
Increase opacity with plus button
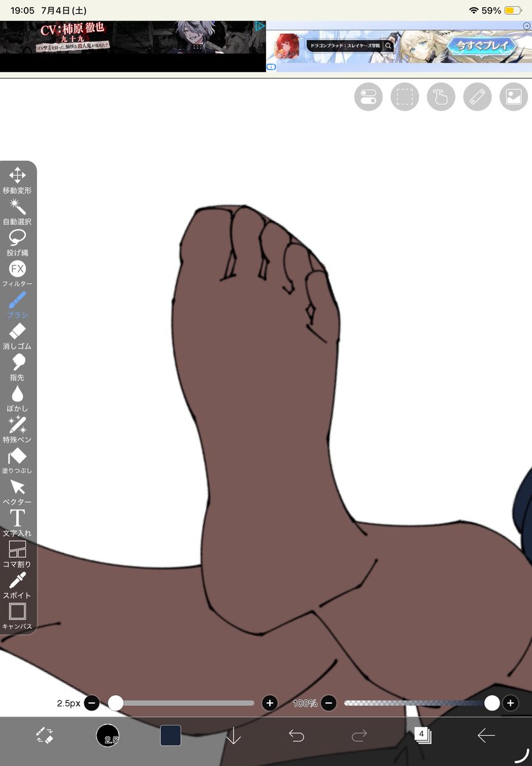[x=510, y=703]
